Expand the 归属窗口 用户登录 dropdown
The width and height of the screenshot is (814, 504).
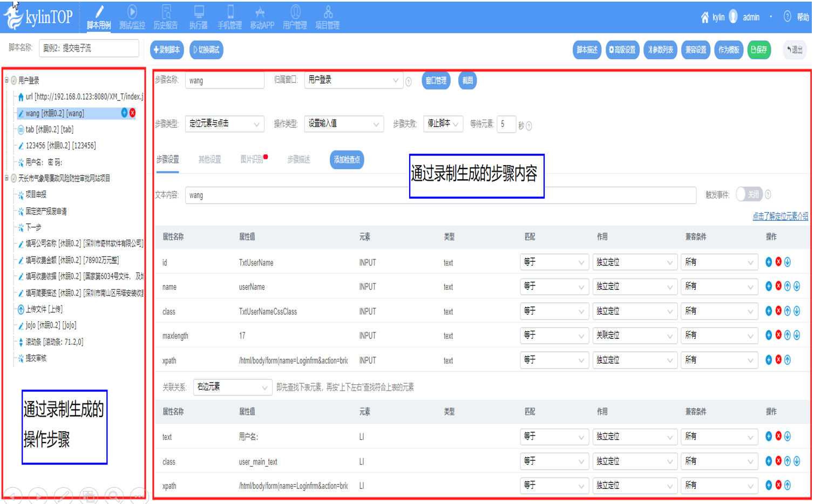(x=353, y=80)
